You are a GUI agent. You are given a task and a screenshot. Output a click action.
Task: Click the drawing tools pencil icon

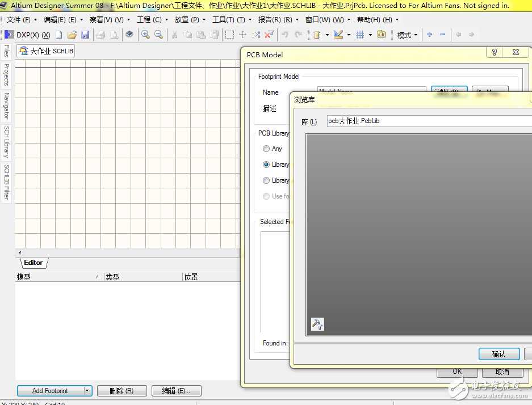(x=338, y=34)
